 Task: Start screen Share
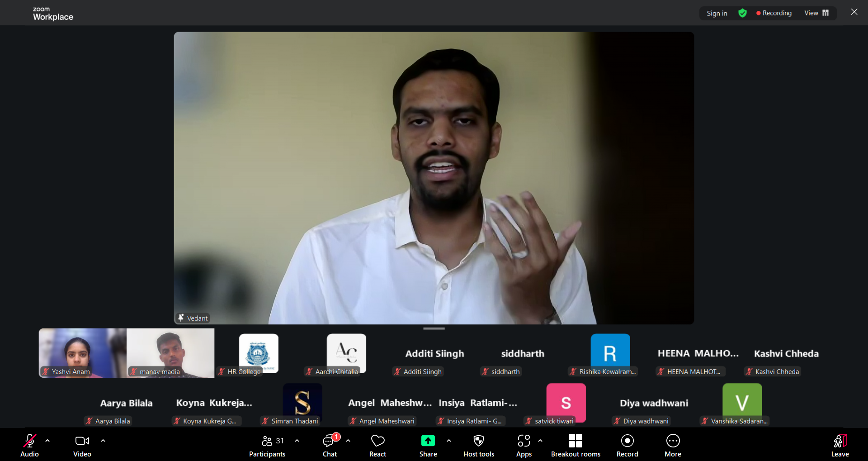(x=428, y=446)
